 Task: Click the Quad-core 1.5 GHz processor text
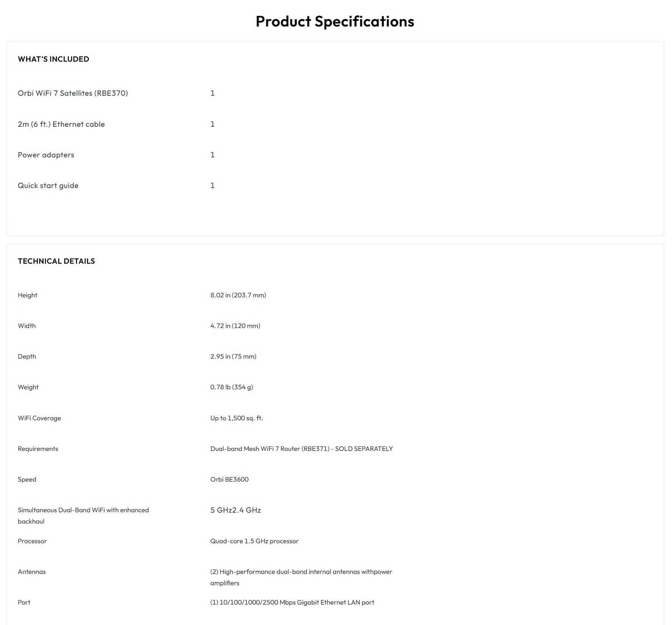pos(254,541)
